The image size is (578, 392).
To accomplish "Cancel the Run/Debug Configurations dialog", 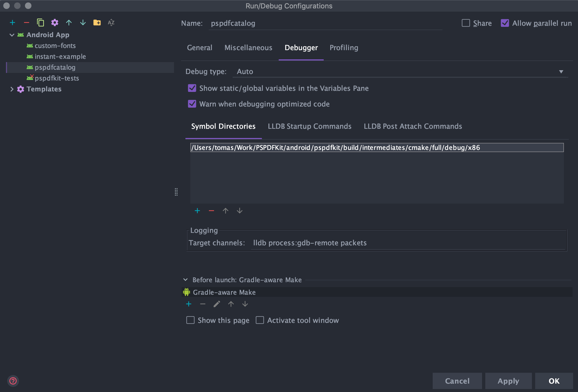I will click(457, 381).
